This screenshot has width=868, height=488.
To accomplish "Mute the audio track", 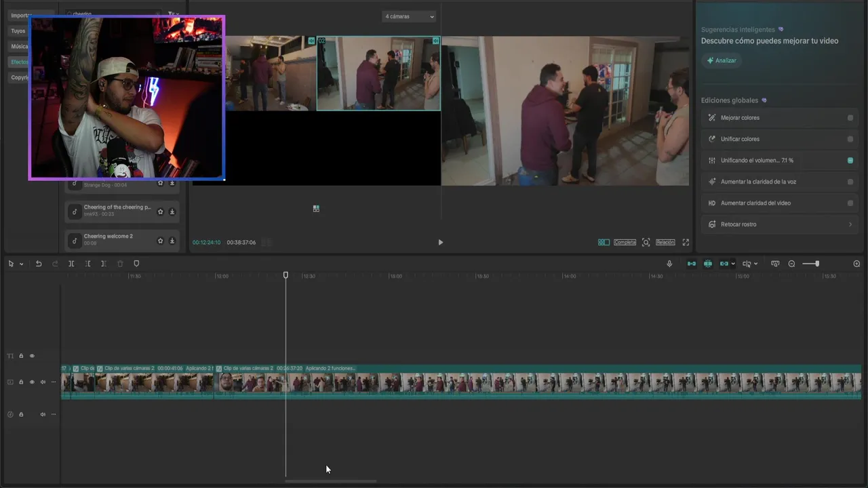I will click(x=43, y=414).
